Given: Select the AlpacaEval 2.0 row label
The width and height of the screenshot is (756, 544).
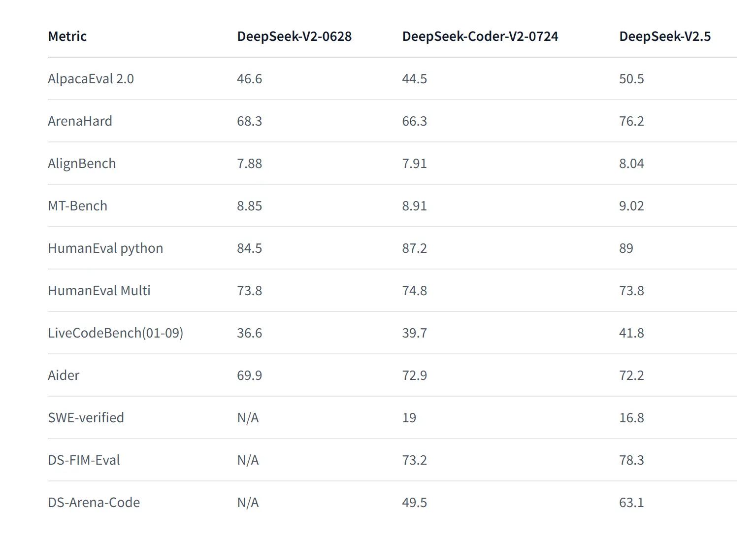Looking at the screenshot, I should (91, 79).
